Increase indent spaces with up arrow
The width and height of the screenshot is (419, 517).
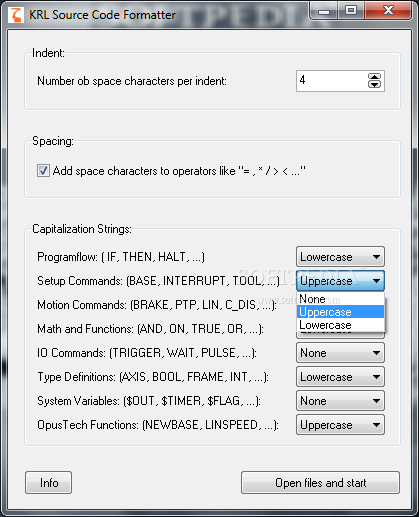tap(374, 77)
